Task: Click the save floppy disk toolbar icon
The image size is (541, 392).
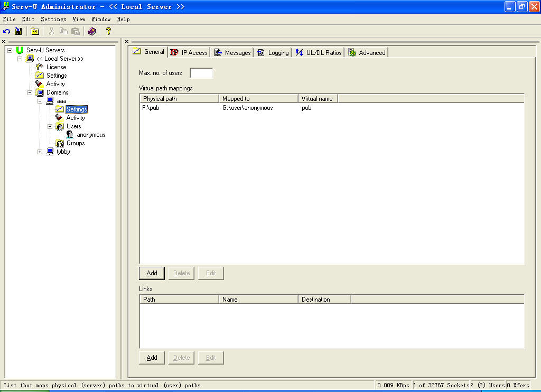Action: tap(18, 32)
